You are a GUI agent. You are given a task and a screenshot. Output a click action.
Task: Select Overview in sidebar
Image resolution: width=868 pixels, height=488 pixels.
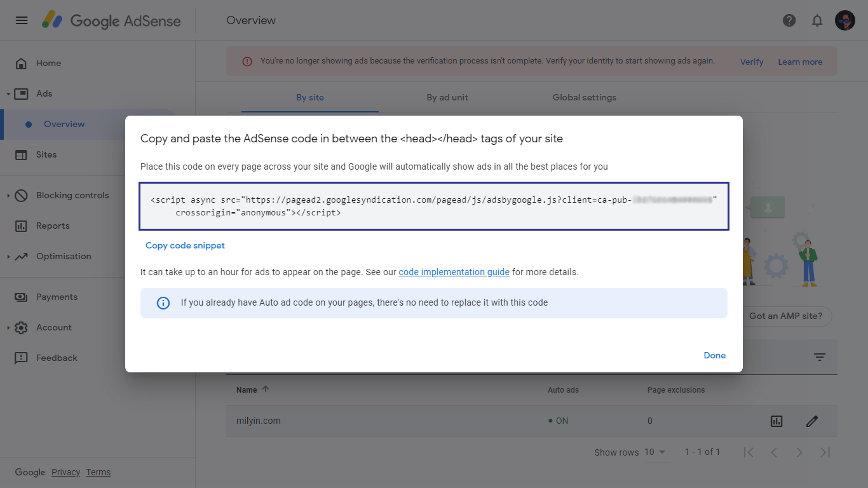[64, 124]
